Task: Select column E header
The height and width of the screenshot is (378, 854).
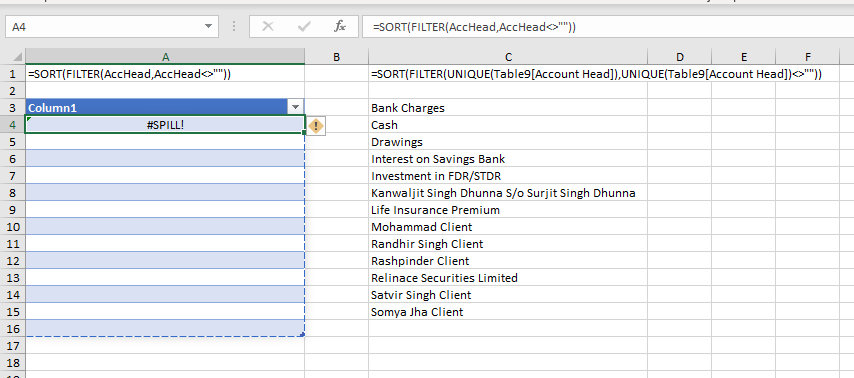Action: click(x=743, y=57)
